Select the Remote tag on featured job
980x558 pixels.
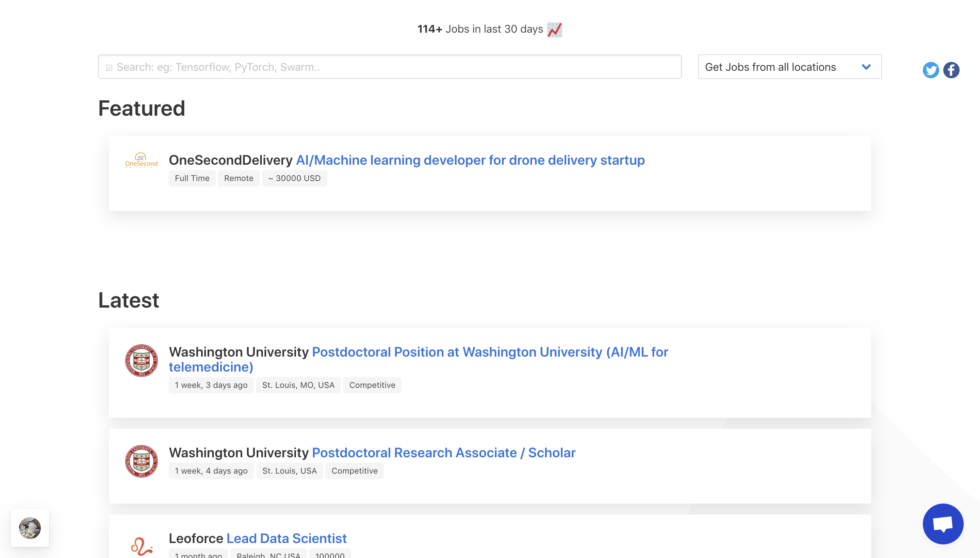pyautogui.click(x=239, y=178)
